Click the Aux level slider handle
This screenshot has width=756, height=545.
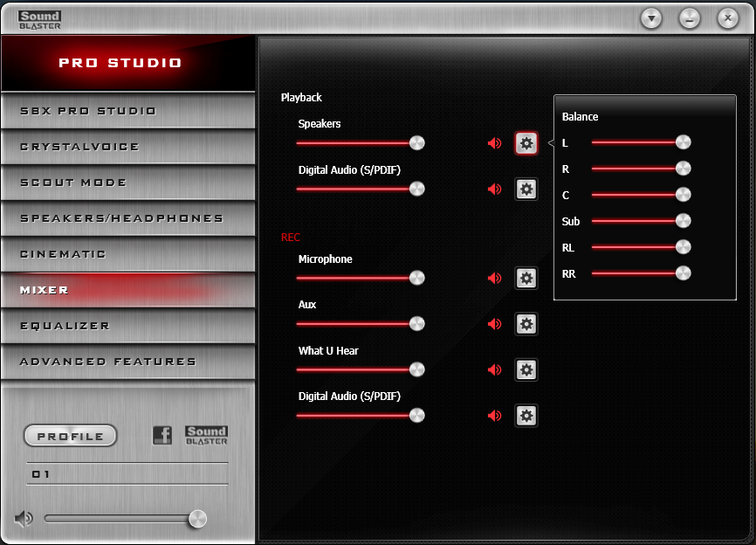pyautogui.click(x=417, y=324)
